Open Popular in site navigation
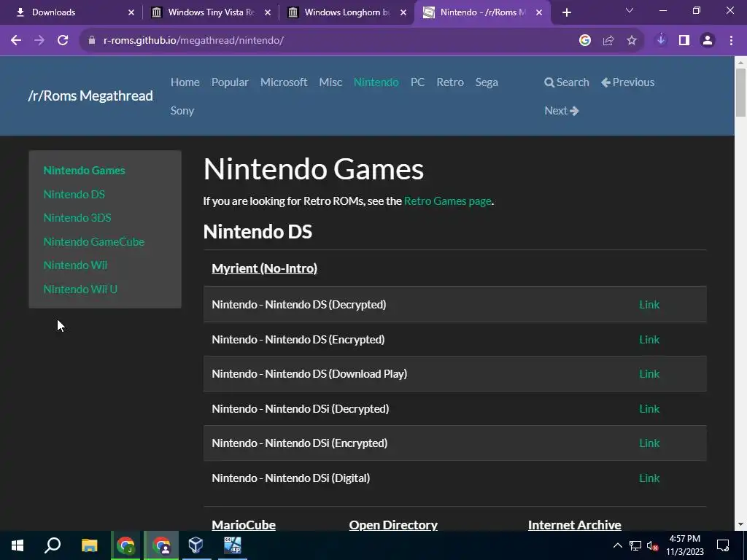This screenshot has height=560, width=747. click(x=230, y=82)
